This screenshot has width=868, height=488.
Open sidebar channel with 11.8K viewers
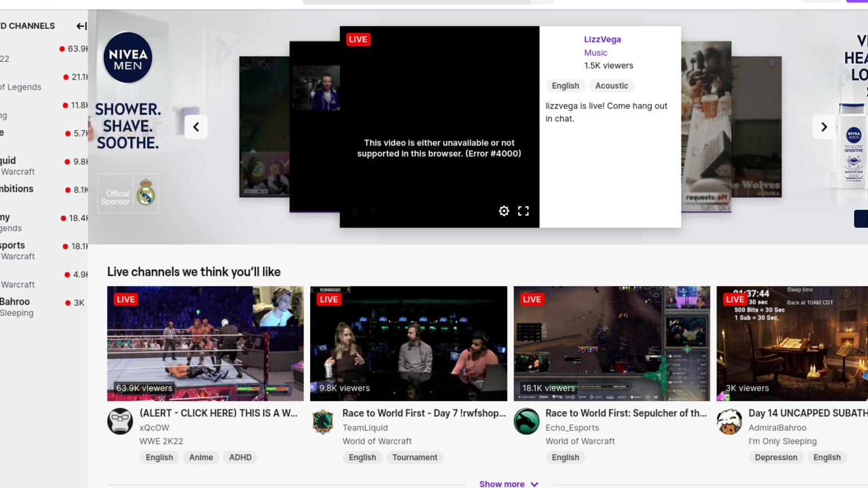coord(44,110)
